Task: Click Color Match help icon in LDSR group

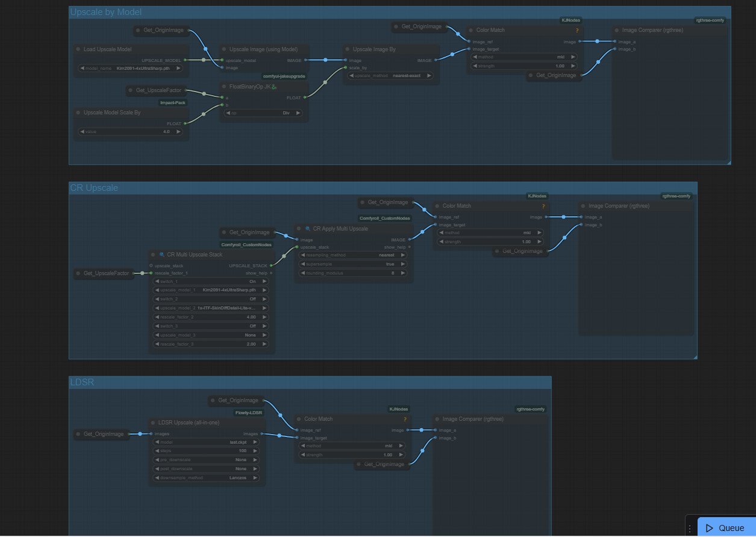Action: pyautogui.click(x=405, y=419)
